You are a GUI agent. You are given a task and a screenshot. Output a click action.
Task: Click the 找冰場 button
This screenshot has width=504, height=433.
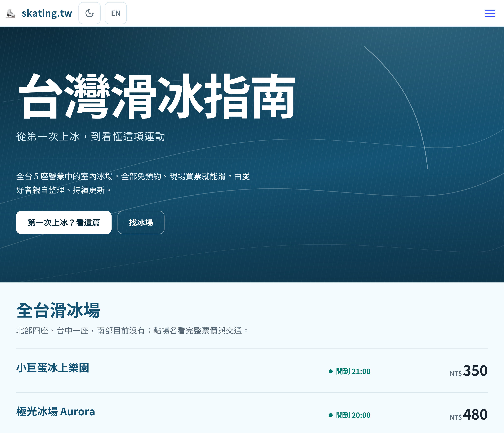141,223
